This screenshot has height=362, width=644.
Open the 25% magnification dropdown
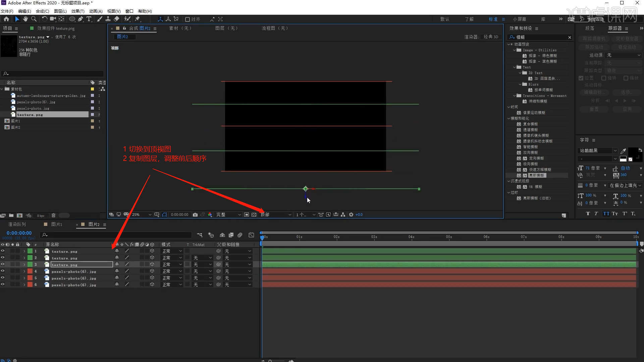tap(142, 215)
